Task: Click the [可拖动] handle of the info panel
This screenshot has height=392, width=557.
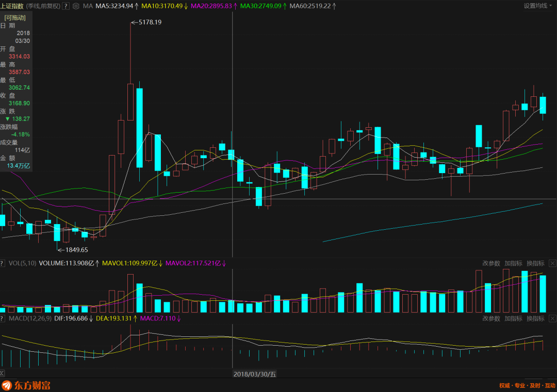Action: (15, 18)
